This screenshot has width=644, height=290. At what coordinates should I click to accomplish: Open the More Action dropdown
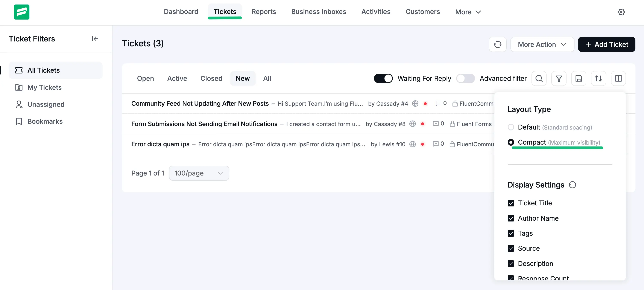[x=542, y=44]
